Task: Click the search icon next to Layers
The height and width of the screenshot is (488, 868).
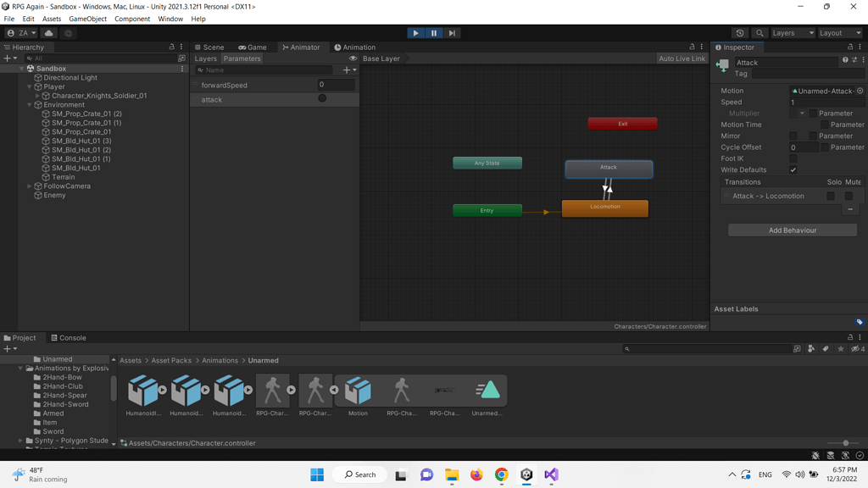Action: click(x=760, y=32)
